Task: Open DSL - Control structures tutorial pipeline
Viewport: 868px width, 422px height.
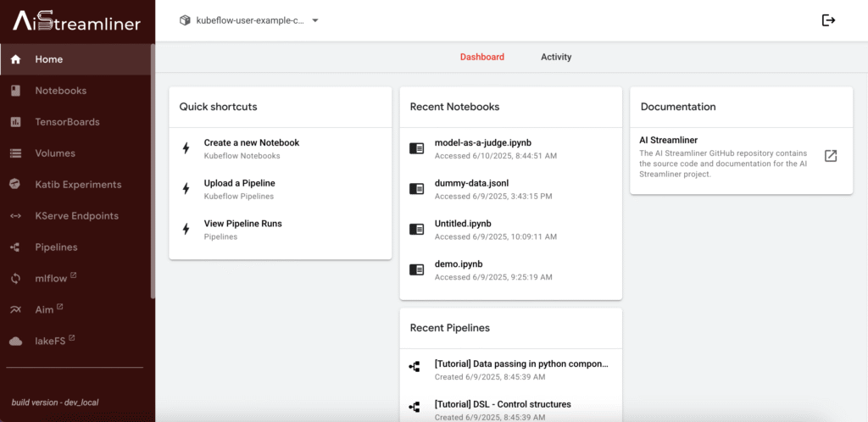Action: (511, 410)
